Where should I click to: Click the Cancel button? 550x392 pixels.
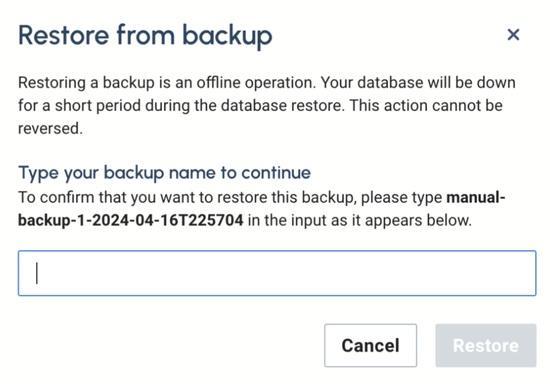[370, 345]
